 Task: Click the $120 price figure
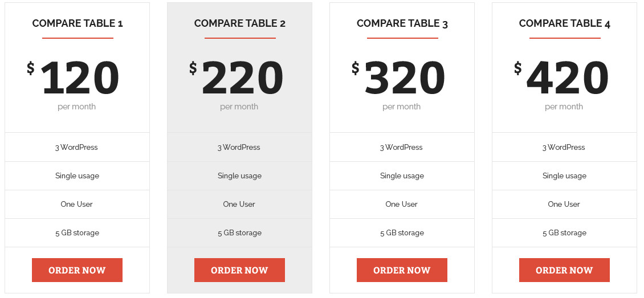click(x=80, y=78)
